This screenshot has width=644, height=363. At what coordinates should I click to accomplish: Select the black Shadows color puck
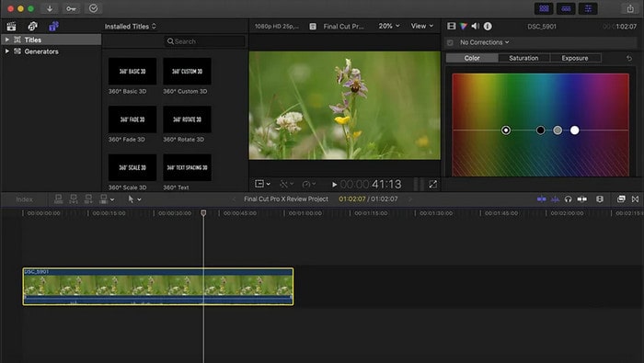541,130
